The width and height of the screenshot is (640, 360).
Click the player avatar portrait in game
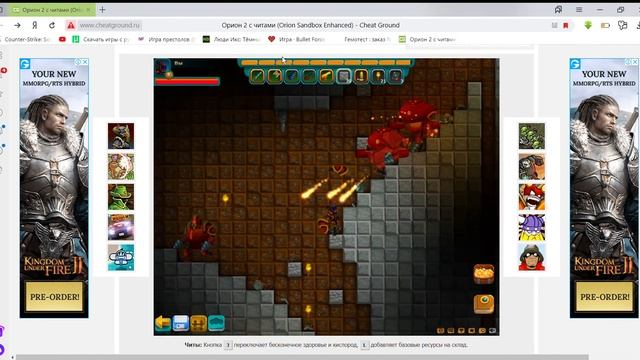pos(163,68)
